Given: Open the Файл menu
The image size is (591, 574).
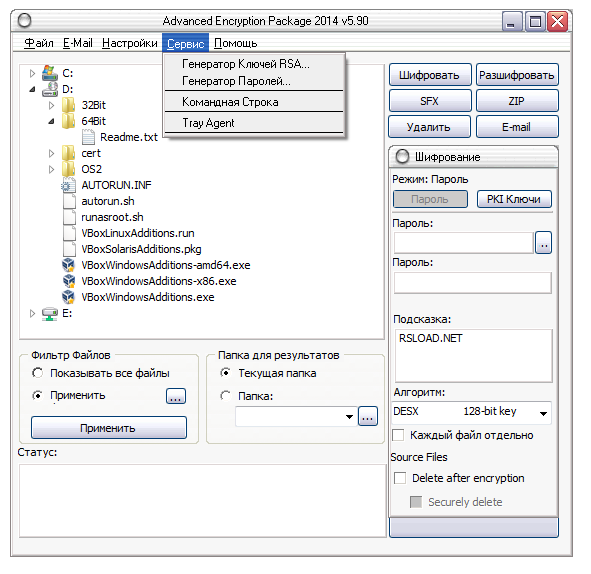Looking at the screenshot, I should (x=39, y=43).
